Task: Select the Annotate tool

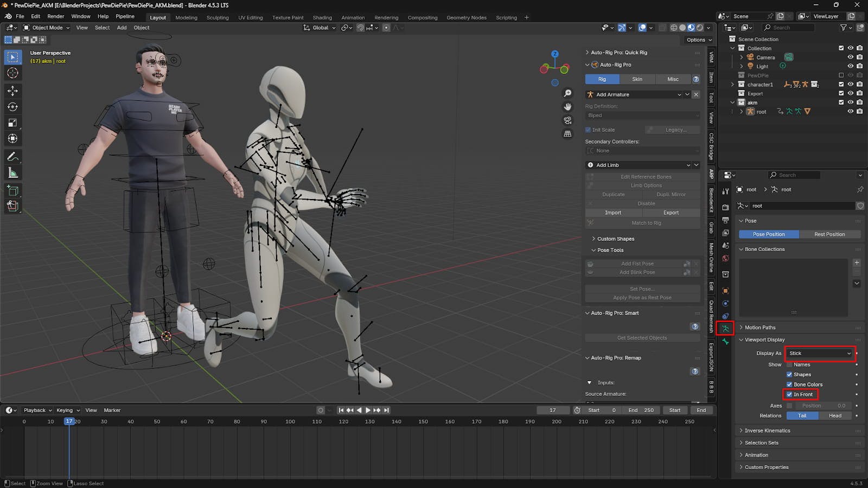Action: [x=12, y=157]
